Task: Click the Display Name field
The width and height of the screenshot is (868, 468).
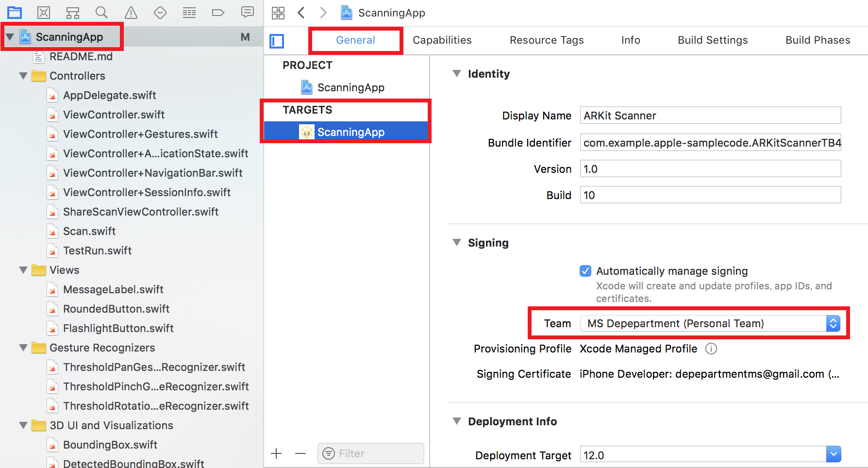Action: (x=710, y=116)
